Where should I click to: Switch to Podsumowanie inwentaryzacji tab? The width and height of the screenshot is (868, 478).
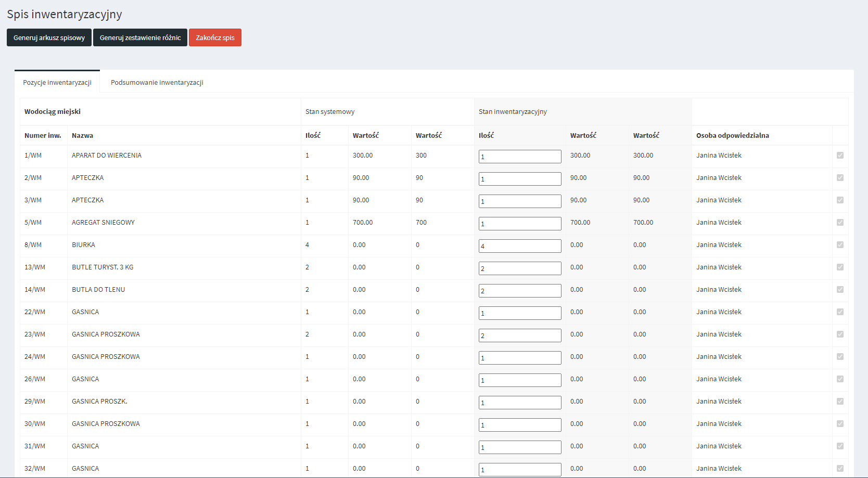[x=157, y=82]
